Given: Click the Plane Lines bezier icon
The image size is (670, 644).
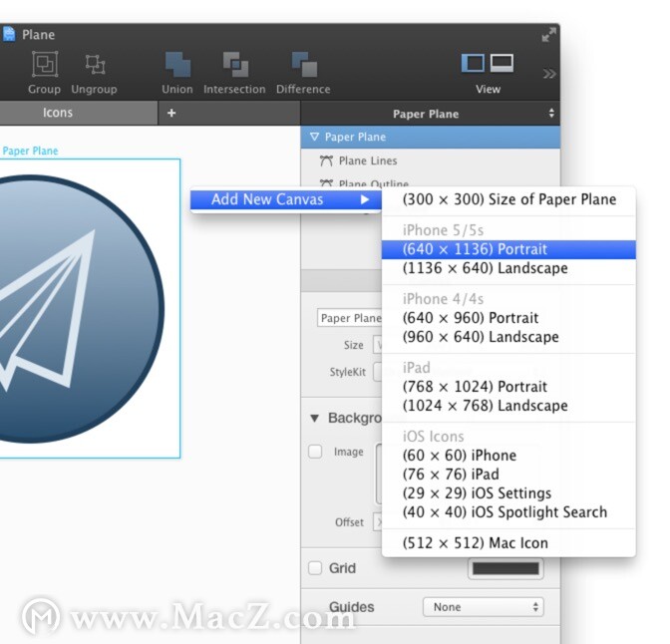Looking at the screenshot, I should pyautogui.click(x=326, y=161).
